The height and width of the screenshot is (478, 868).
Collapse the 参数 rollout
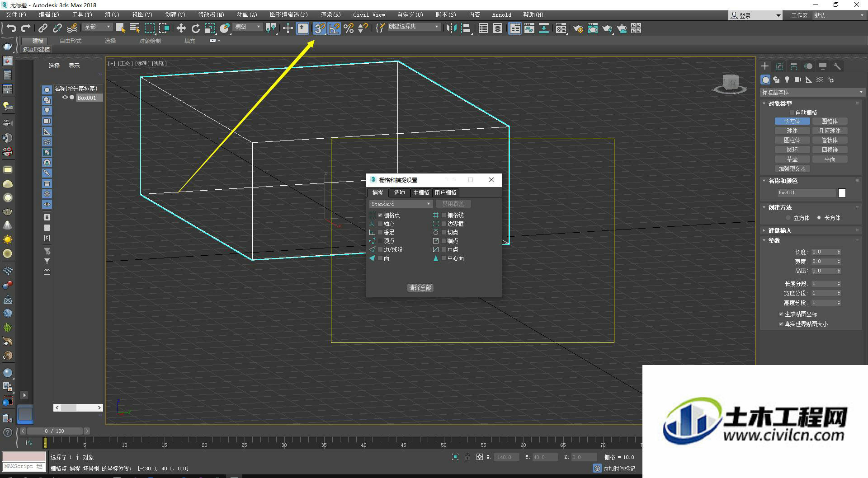[774, 240]
